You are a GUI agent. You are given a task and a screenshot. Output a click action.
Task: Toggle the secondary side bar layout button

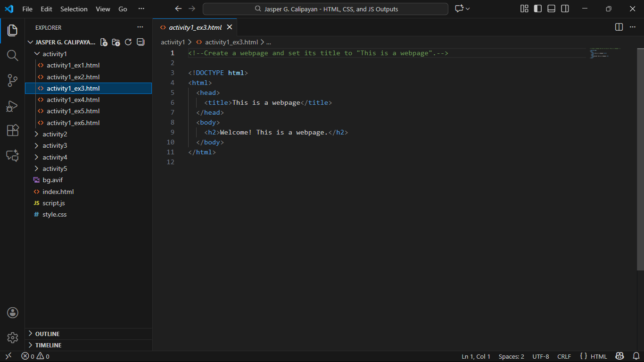[565, 9]
